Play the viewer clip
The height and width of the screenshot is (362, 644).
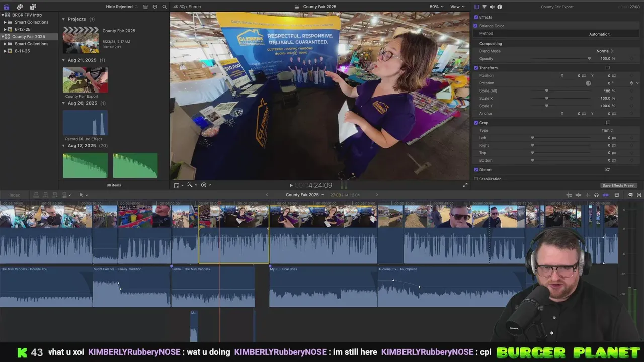(291, 185)
